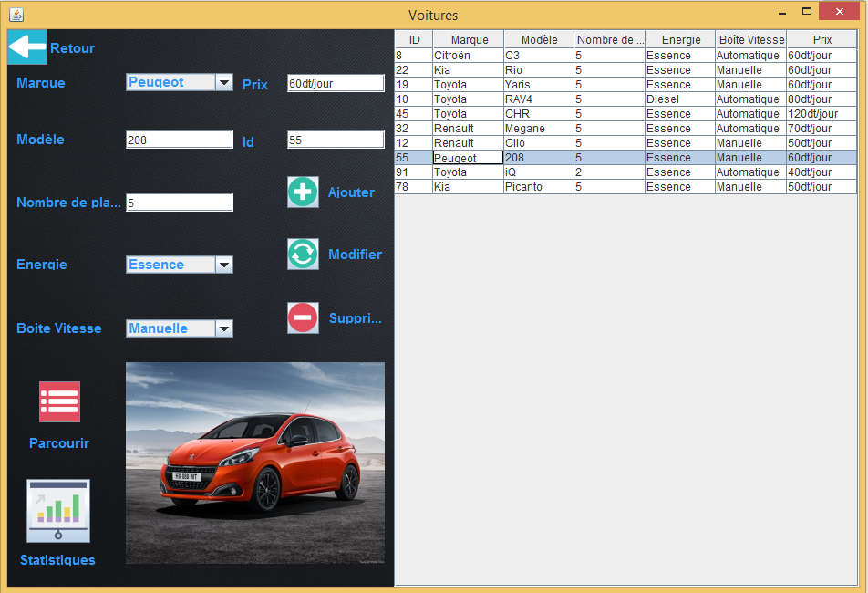Click the Modifier label
The height and width of the screenshot is (593, 868).
(355, 255)
